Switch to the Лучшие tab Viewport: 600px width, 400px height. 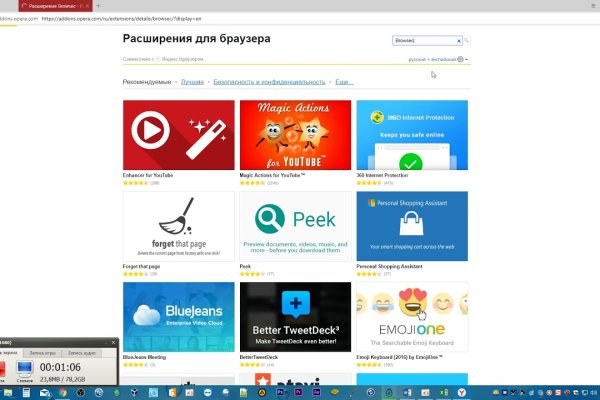(x=193, y=81)
